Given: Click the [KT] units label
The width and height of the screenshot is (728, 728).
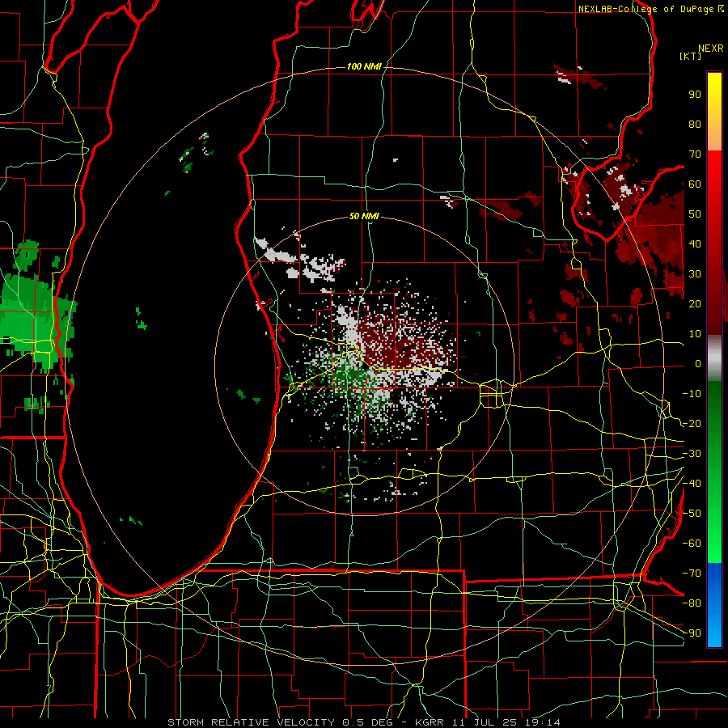Looking at the screenshot, I should pos(691,56).
